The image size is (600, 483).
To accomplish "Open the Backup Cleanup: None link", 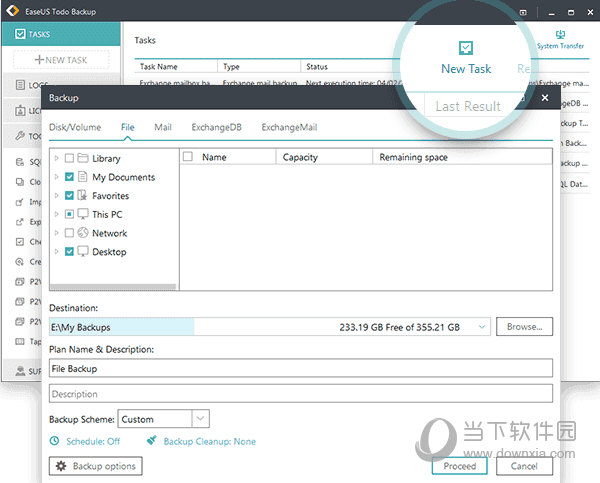I will [210, 441].
